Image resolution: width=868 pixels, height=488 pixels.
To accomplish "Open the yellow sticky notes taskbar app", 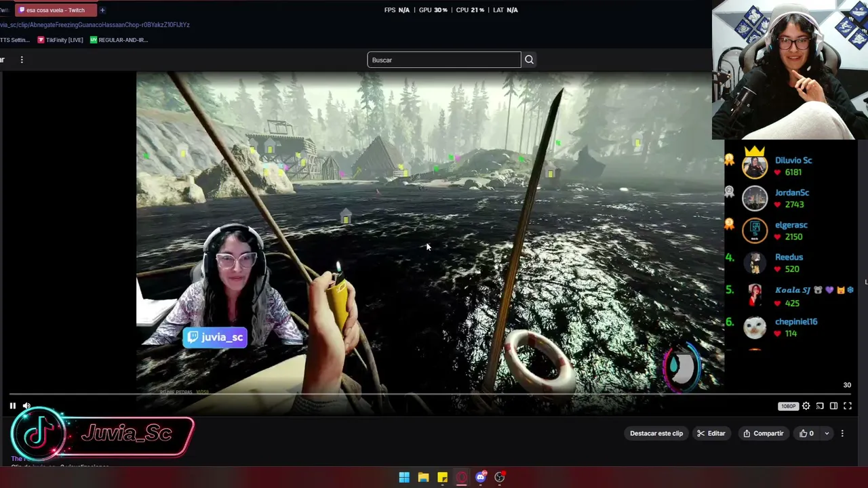I will pyautogui.click(x=442, y=477).
